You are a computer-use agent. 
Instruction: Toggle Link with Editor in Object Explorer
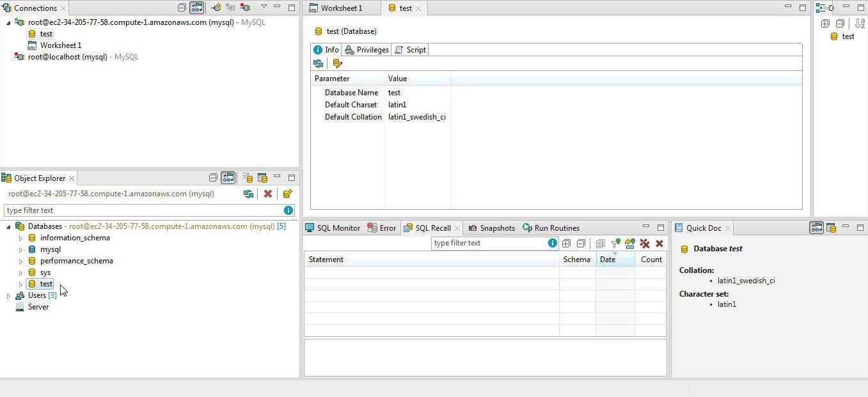[x=228, y=178]
